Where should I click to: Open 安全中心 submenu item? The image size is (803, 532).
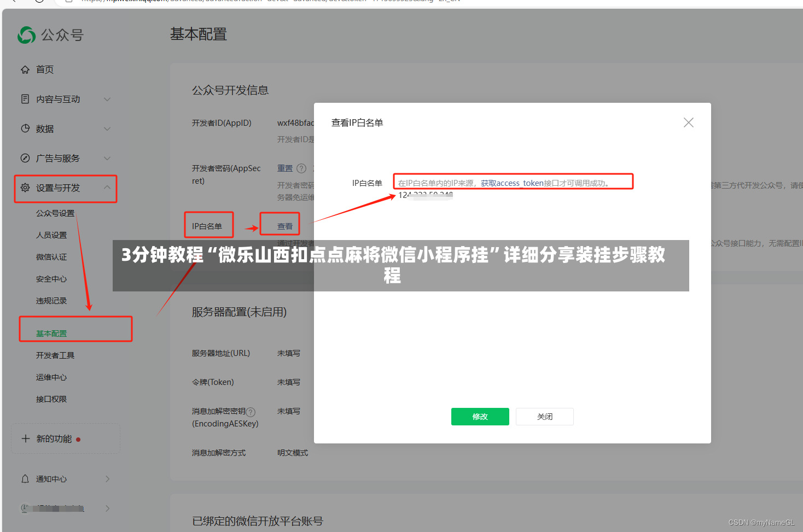51,279
